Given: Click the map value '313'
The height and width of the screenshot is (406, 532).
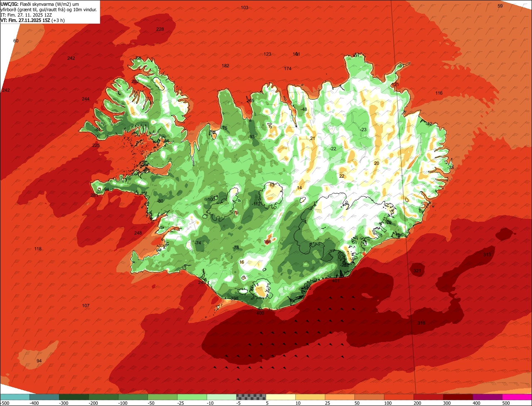Looking at the screenshot, I should (487, 254).
